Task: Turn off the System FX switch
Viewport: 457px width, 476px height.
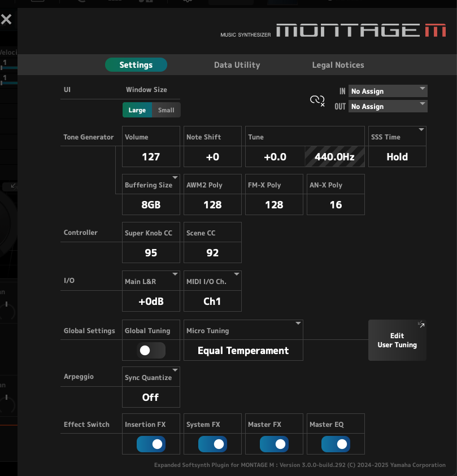Action: [212, 444]
